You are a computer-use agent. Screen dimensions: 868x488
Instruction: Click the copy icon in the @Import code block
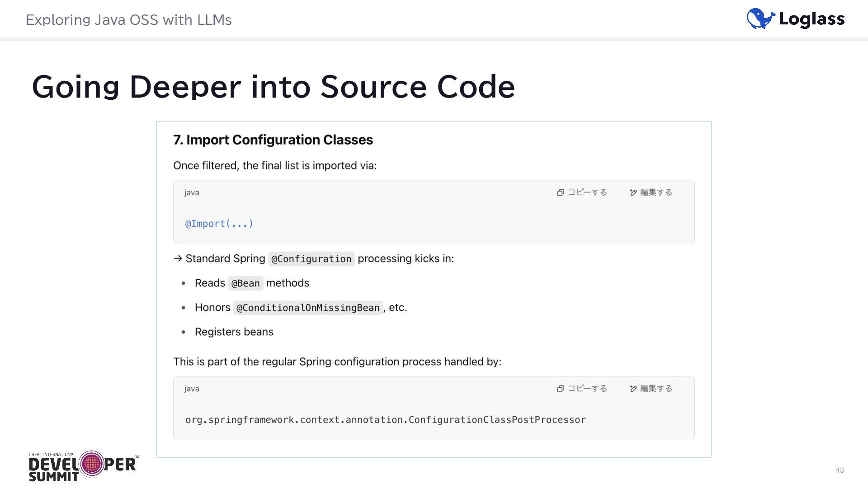[561, 192]
